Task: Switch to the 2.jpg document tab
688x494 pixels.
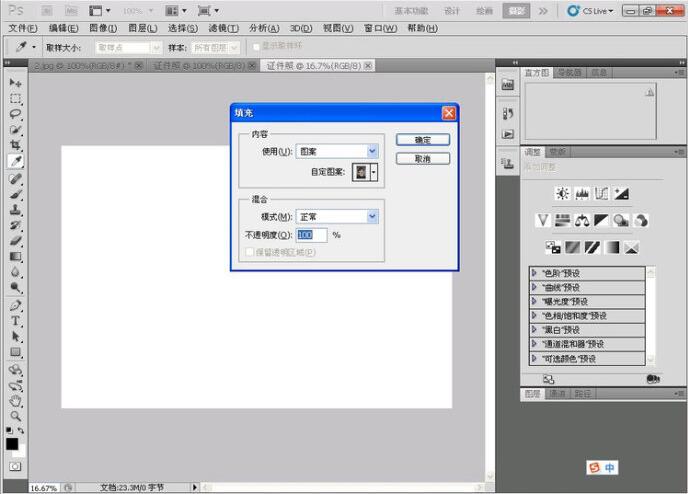Action: (x=85, y=66)
